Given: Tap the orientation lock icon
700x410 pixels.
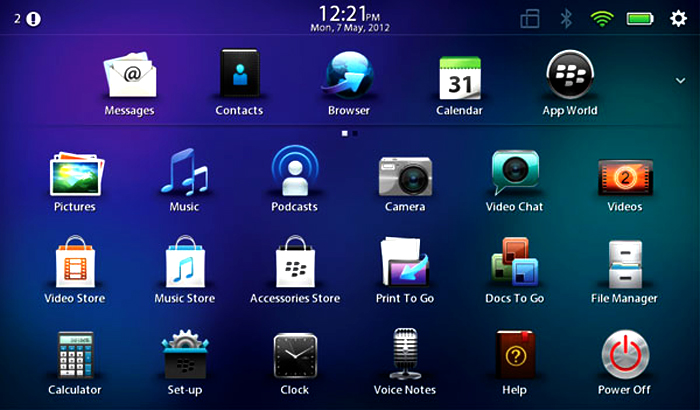Looking at the screenshot, I should pyautogui.click(x=530, y=19).
